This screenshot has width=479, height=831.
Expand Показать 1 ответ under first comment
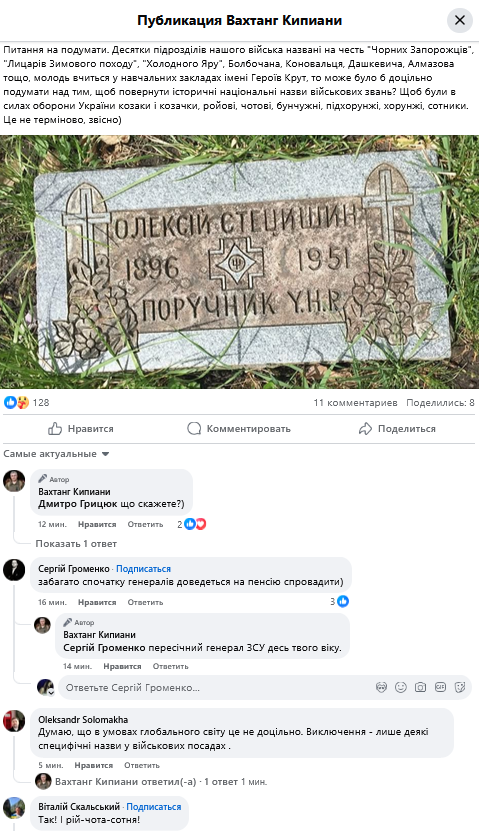(76, 544)
